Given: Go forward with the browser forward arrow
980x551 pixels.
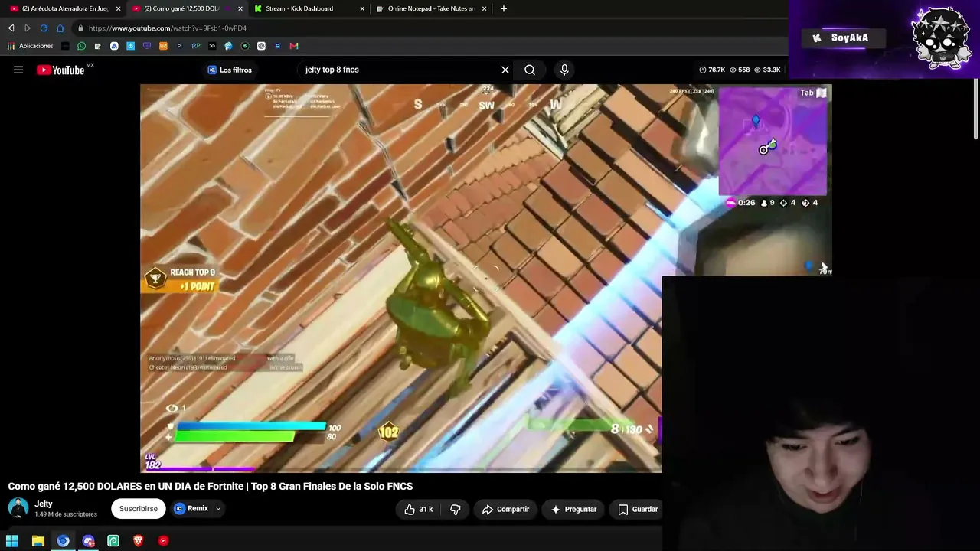Looking at the screenshot, I should click(28, 28).
